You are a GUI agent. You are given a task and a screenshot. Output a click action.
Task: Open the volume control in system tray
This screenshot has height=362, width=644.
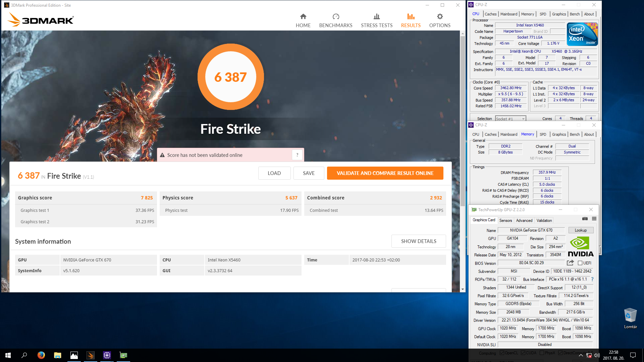pyautogui.click(x=597, y=355)
